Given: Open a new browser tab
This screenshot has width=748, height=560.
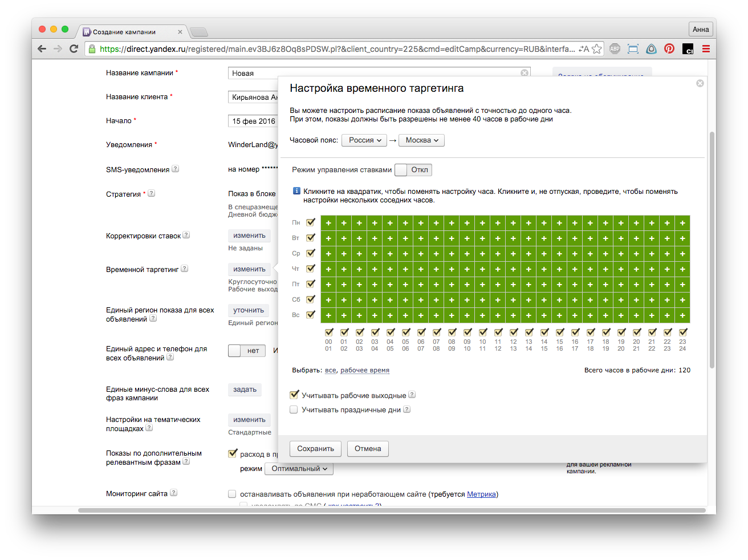Looking at the screenshot, I should pyautogui.click(x=198, y=32).
